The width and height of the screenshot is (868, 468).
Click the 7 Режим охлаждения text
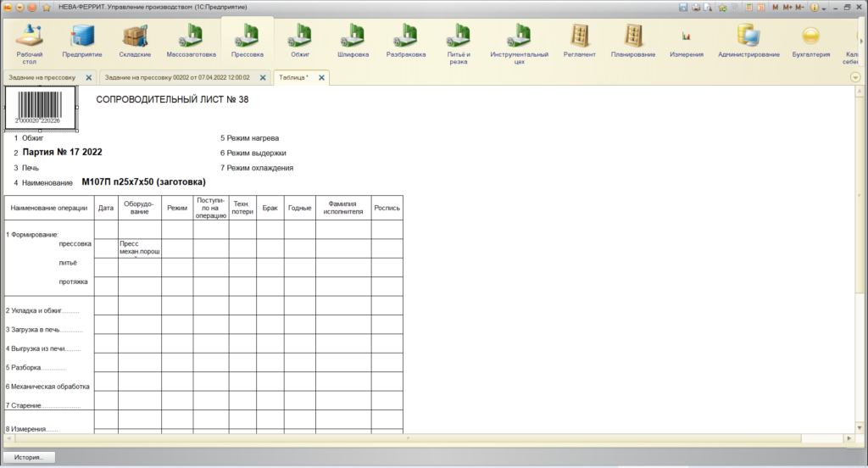pyautogui.click(x=257, y=168)
